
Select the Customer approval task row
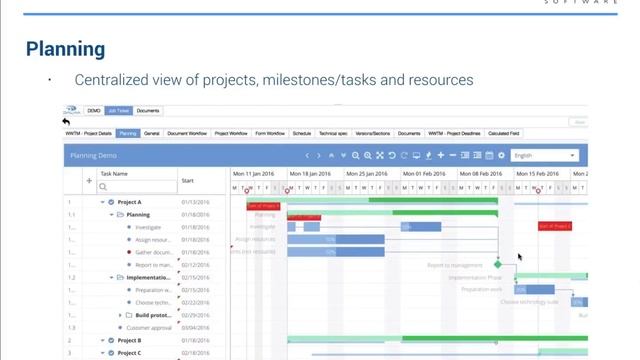145,328
